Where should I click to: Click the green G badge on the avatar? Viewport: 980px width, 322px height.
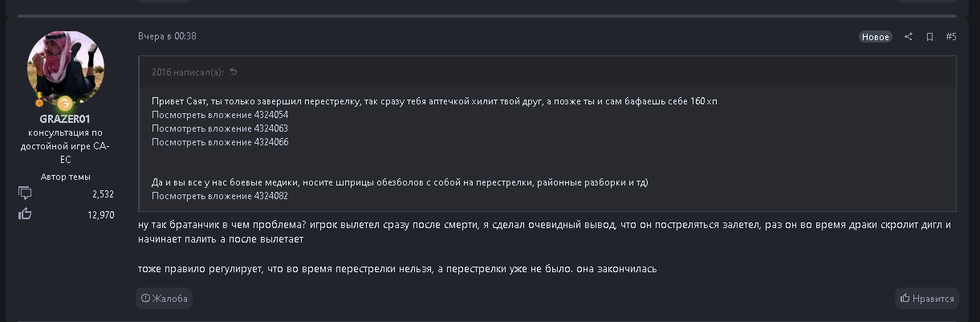[x=65, y=104]
